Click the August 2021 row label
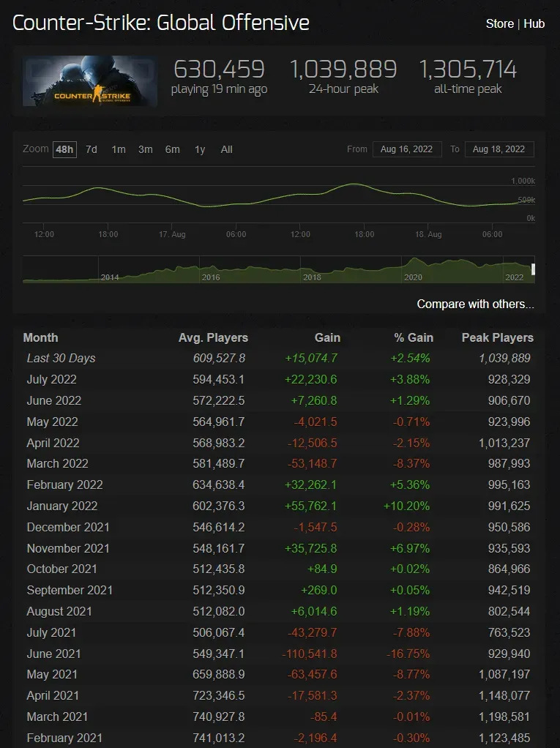This screenshot has width=560, height=748. [x=59, y=611]
